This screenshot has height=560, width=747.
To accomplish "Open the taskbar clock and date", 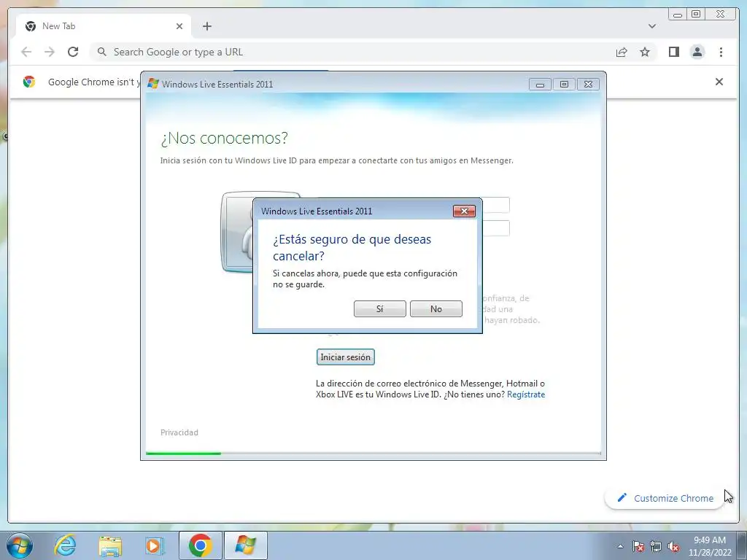I will click(710, 546).
